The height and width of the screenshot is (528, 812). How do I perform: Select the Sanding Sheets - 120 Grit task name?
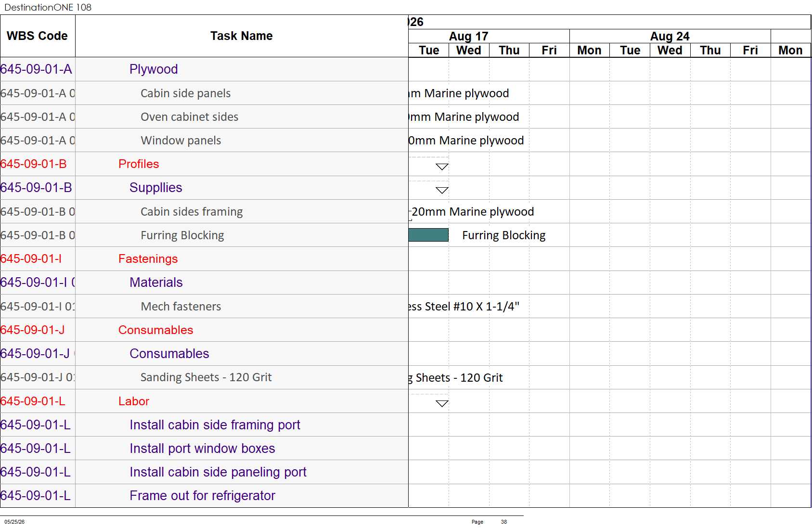(206, 377)
